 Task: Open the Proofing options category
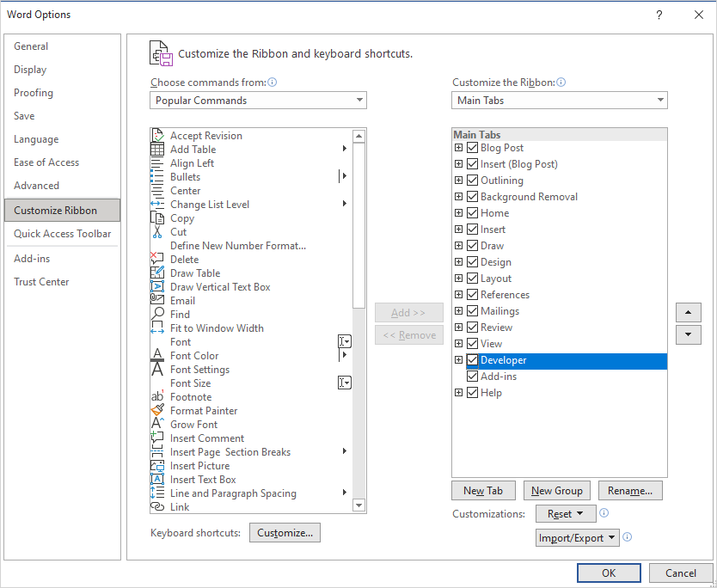point(34,93)
